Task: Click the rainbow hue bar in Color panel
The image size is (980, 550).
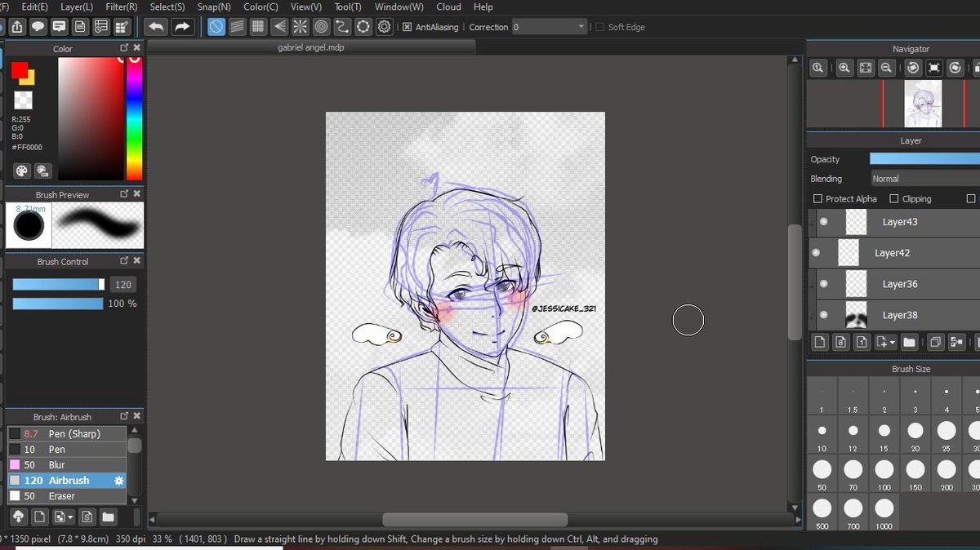Action: pyautogui.click(x=134, y=118)
